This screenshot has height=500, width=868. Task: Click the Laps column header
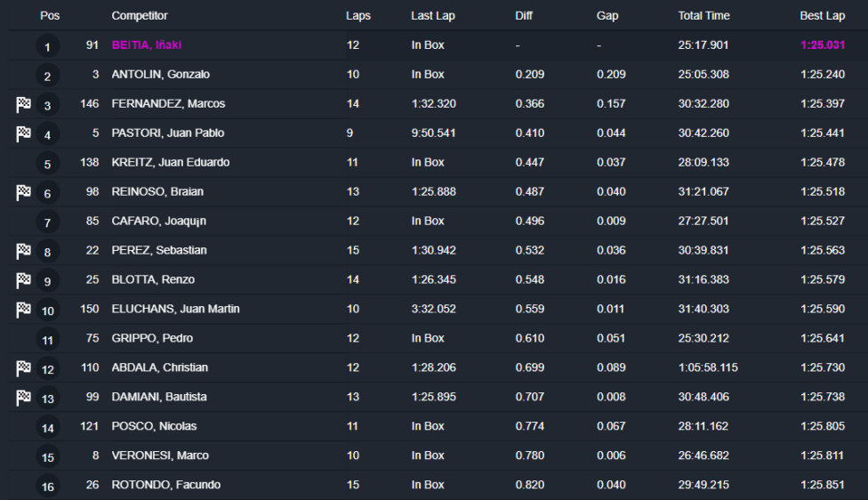click(x=358, y=15)
